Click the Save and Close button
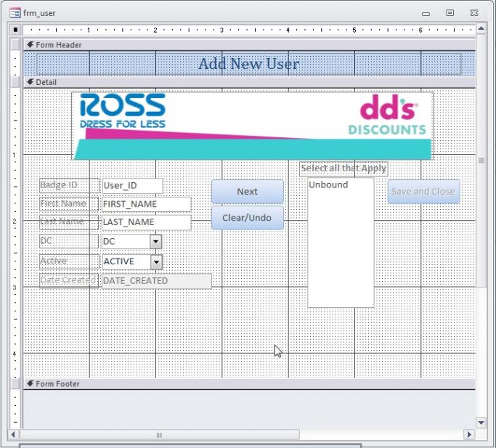The height and width of the screenshot is (448, 496). tap(423, 192)
